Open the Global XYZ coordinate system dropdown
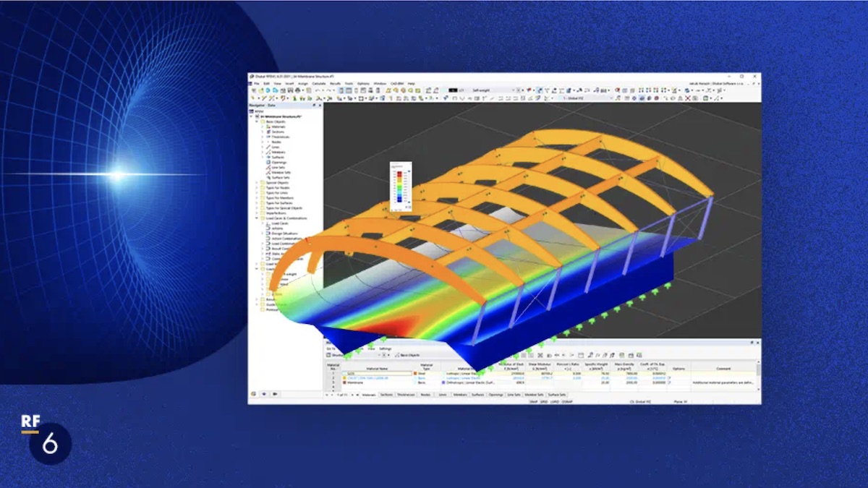 (610, 98)
